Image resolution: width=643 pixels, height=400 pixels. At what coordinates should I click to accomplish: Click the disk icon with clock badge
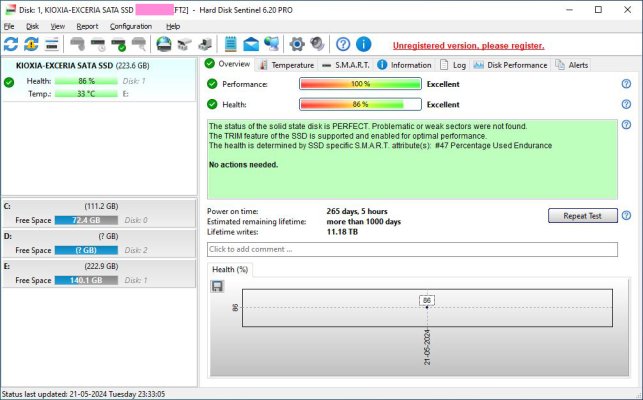click(x=98, y=44)
